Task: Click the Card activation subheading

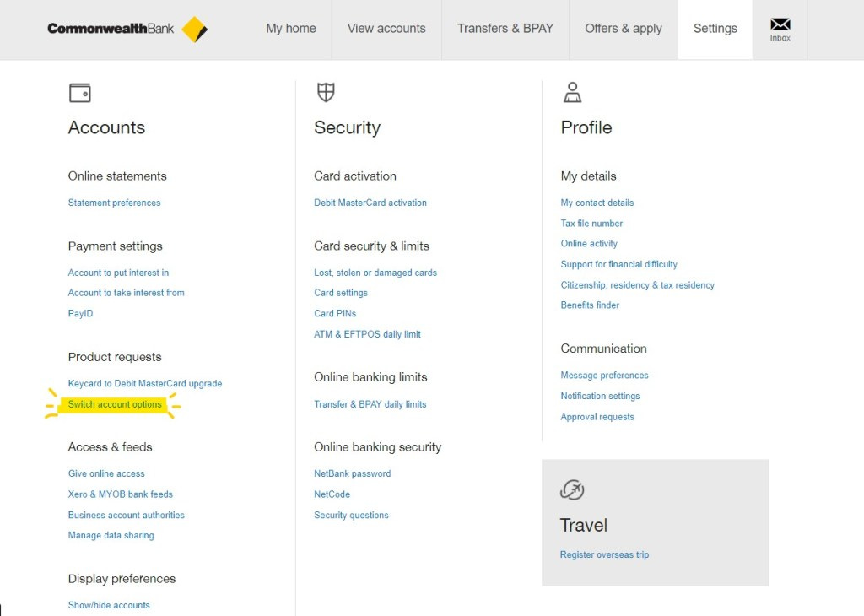Action: click(x=355, y=176)
